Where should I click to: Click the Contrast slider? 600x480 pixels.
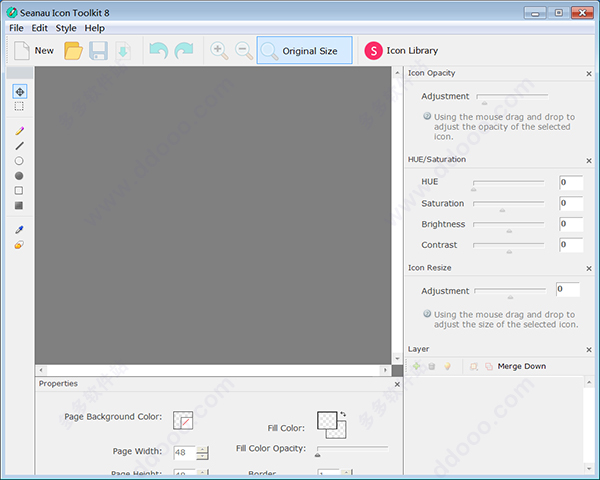click(x=509, y=247)
